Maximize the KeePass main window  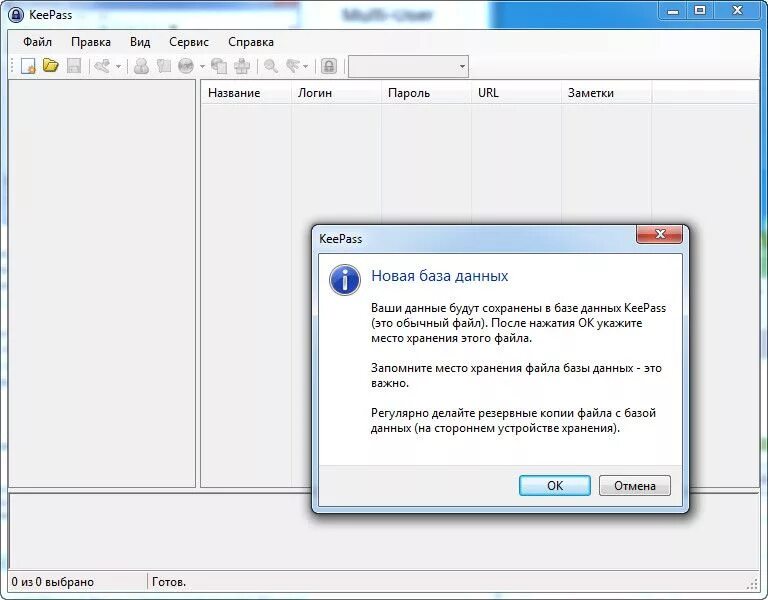click(x=700, y=11)
